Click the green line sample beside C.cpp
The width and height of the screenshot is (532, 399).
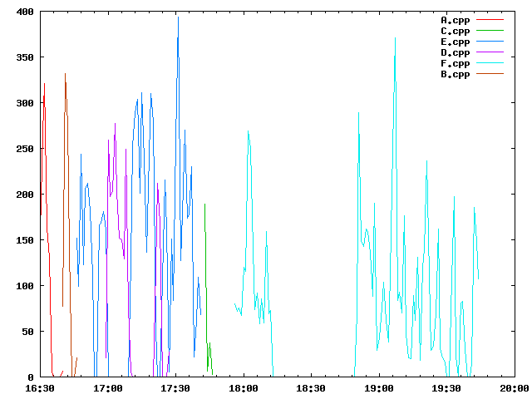490,31
